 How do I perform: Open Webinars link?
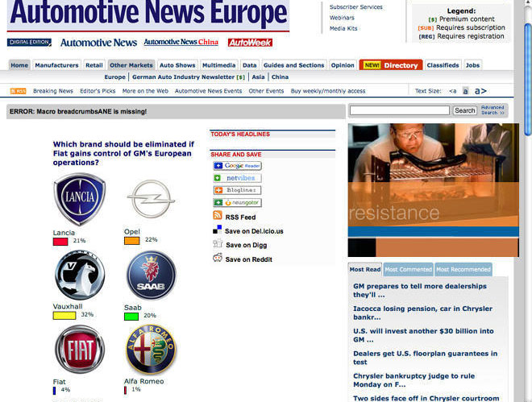tap(342, 18)
